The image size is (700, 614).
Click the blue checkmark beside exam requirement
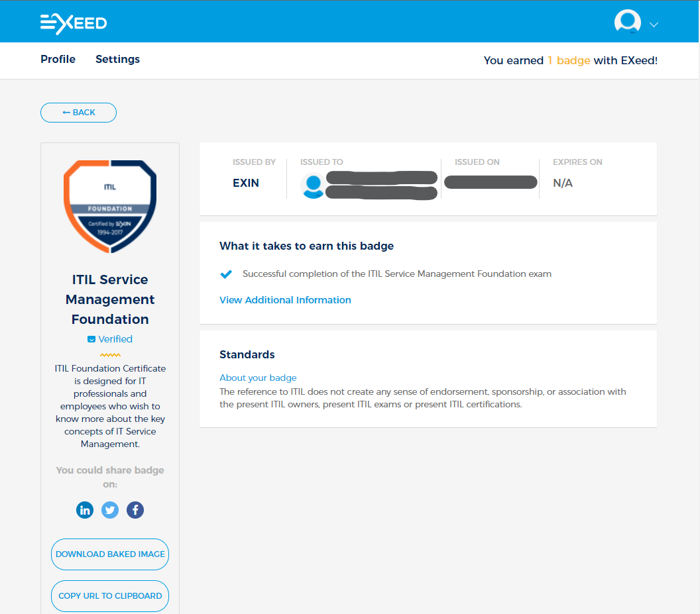(x=226, y=274)
